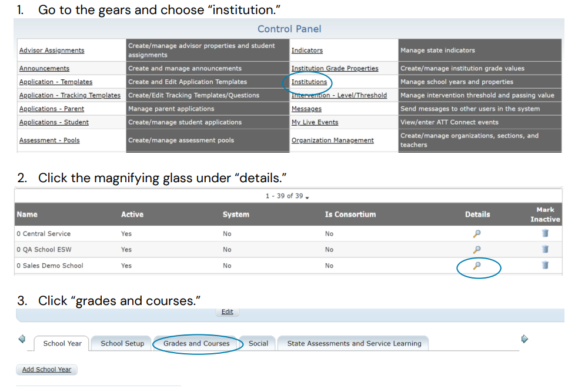This screenshot has width=588, height=392.
Task: Select the 0 Central Service row name
Action: click(44, 233)
